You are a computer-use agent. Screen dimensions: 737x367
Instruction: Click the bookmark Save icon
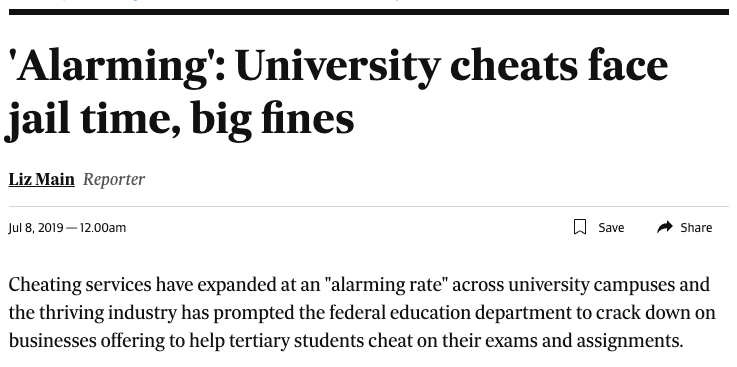(x=580, y=227)
